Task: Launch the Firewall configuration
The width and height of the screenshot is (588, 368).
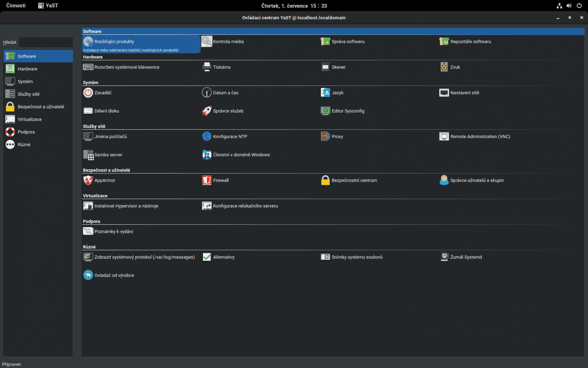Action: (220, 180)
